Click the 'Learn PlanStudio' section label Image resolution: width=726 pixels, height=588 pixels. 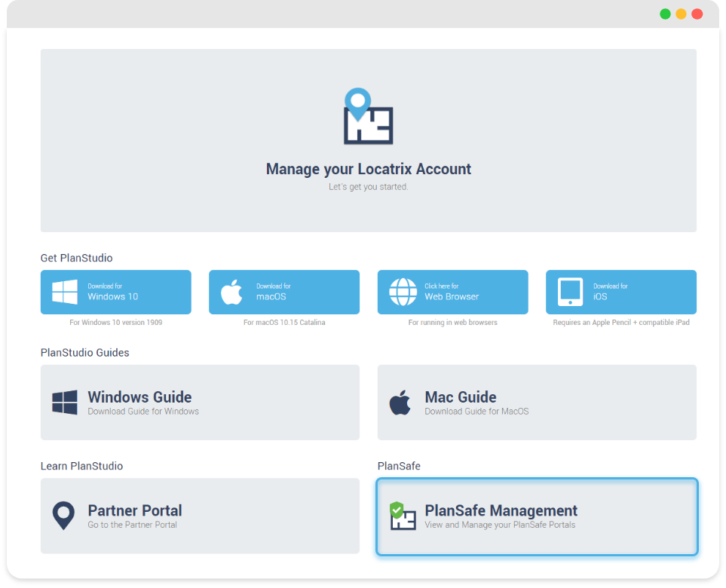tap(81, 466)
